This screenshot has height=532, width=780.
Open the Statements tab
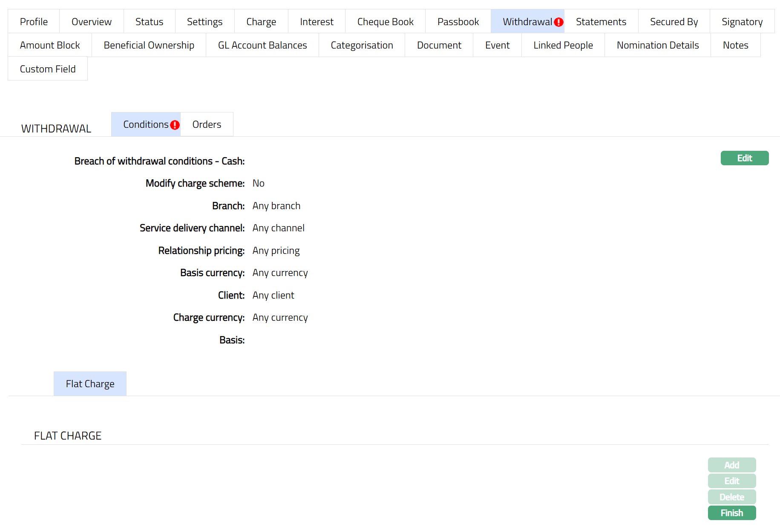(601, 22)
